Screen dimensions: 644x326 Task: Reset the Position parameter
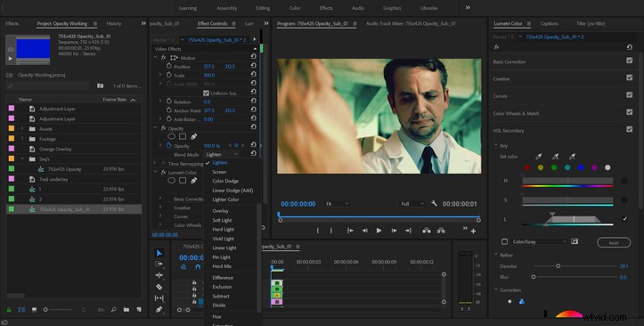tap(253, 67)
